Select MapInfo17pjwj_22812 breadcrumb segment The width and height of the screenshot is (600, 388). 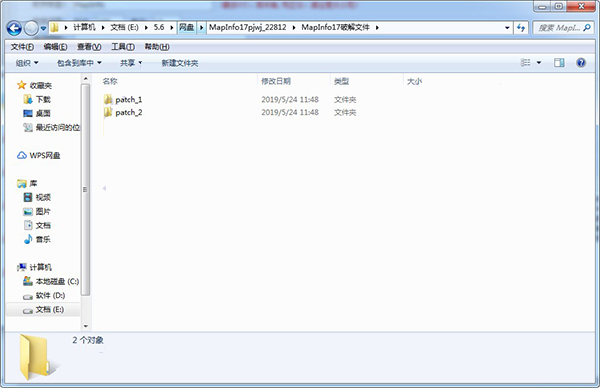[248, 27]
